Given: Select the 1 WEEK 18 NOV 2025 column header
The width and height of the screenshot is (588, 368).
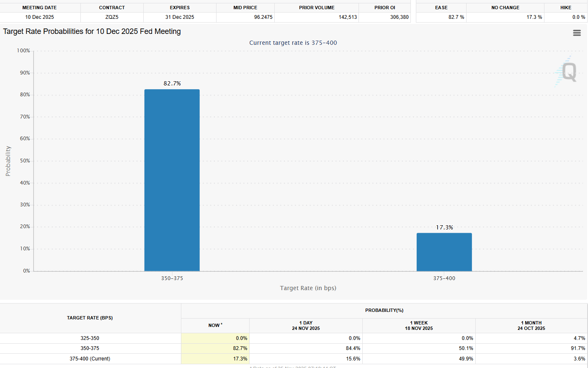Looking at the screenshot, I should (x=418, y=325).
